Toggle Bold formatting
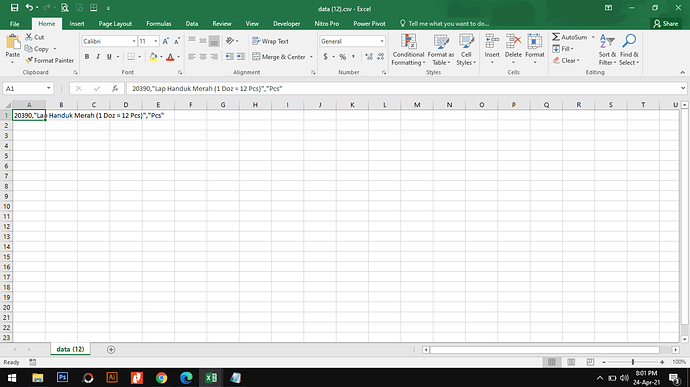Screen dimensions: 690x387 click(x=87, y=57)
